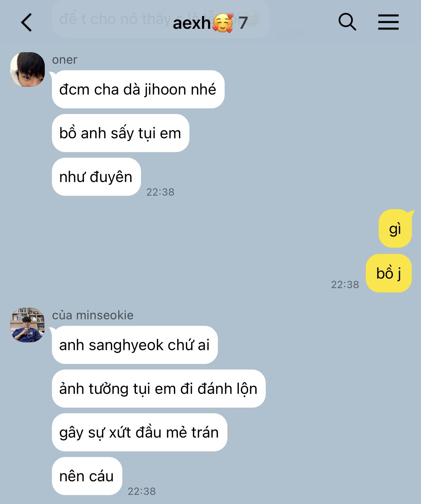Viewport: 421px width, 504px height.
Task: Select message 'gây sự xứt đầu mẻ trán'
Action: (139, 432)
